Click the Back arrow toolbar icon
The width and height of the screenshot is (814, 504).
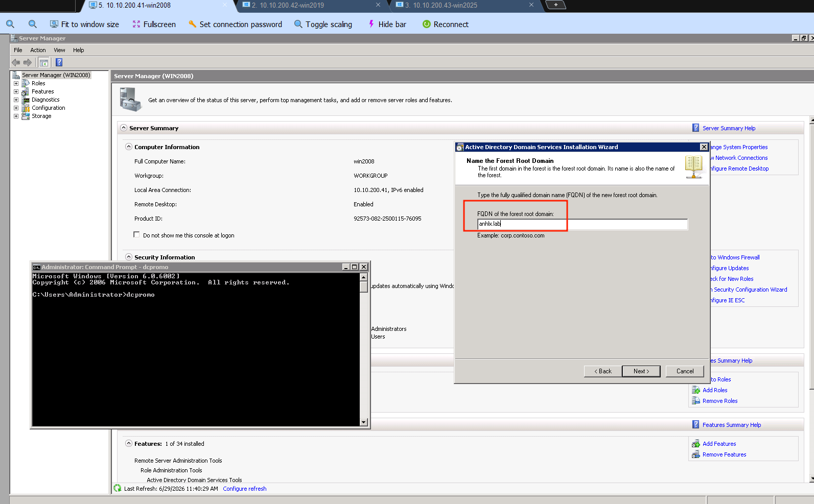pos(16,62)
